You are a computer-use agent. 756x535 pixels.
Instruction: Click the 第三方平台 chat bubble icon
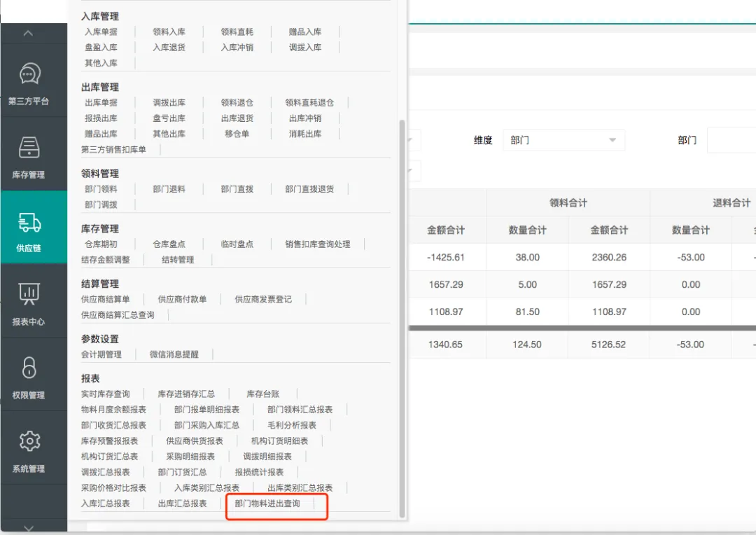tap(29, 74)
